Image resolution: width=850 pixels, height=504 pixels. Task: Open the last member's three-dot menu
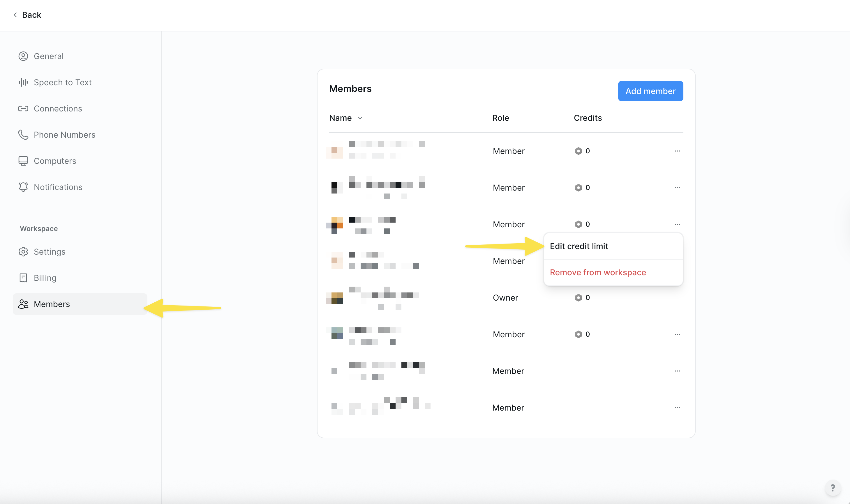pyautogui.click(x=677, y=408)
